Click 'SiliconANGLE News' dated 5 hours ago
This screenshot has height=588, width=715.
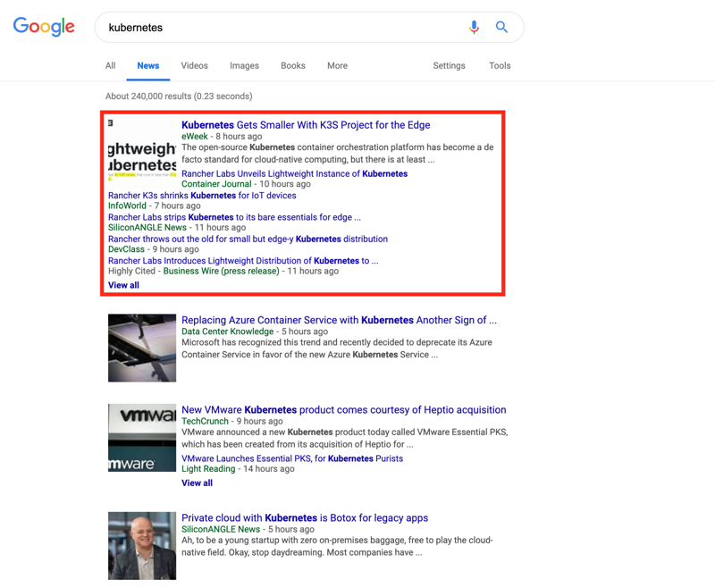[221, 529]
